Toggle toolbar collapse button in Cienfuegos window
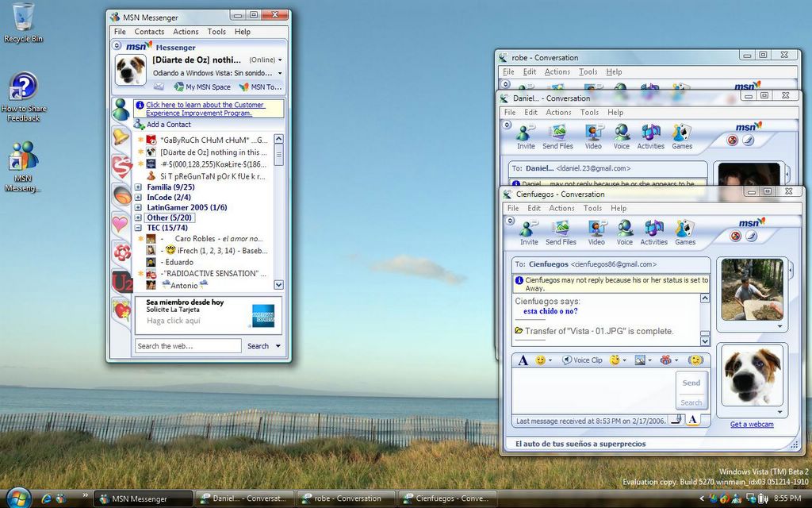Viewport: 812px width, 508px height. pyautogui.click(x=510, y=221)
